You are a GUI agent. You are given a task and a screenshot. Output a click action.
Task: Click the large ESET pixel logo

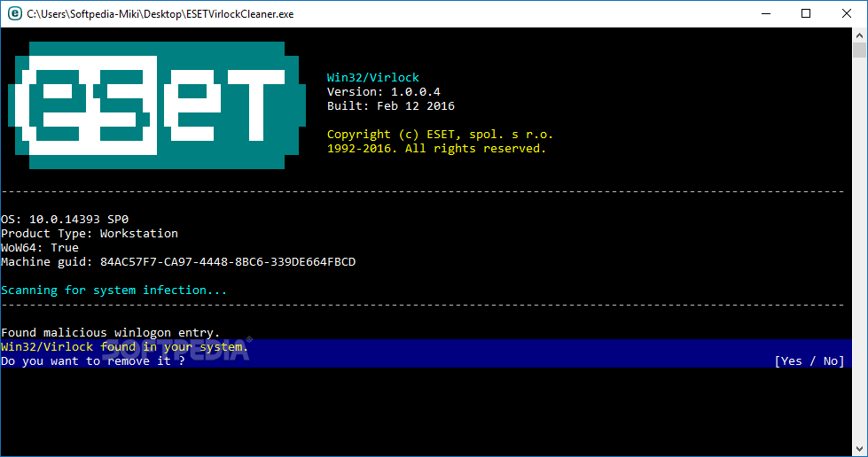[157, 105]
